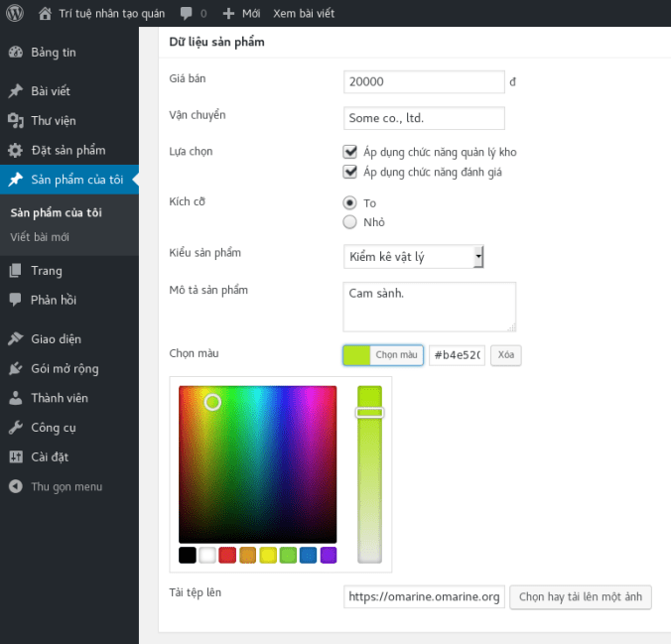671x644 pixels.
Task: Click the home icon beside site name
Action: pos(46,14)
